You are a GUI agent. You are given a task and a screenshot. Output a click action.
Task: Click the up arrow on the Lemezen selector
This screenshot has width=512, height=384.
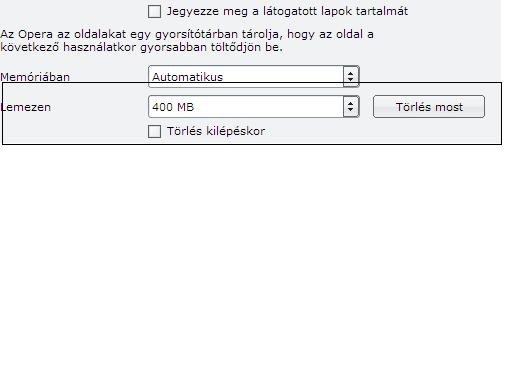point(350,104)
